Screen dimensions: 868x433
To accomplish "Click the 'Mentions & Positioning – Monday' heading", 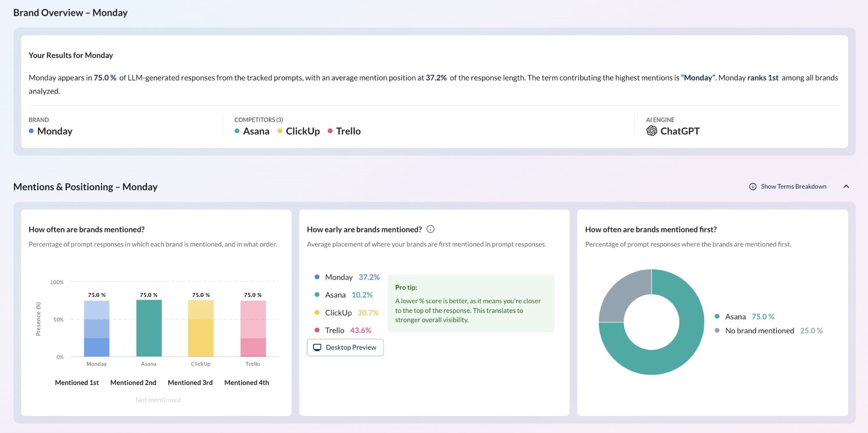I will [85, 187].
